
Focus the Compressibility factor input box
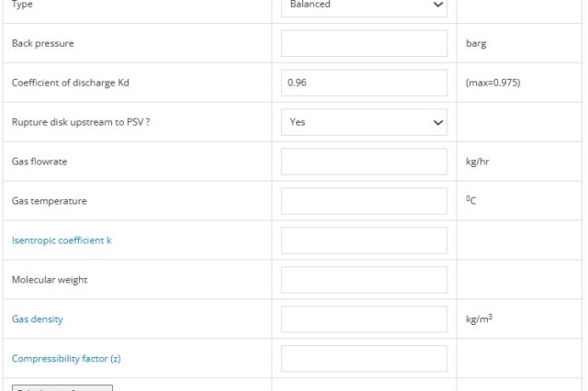coord(364,358)
